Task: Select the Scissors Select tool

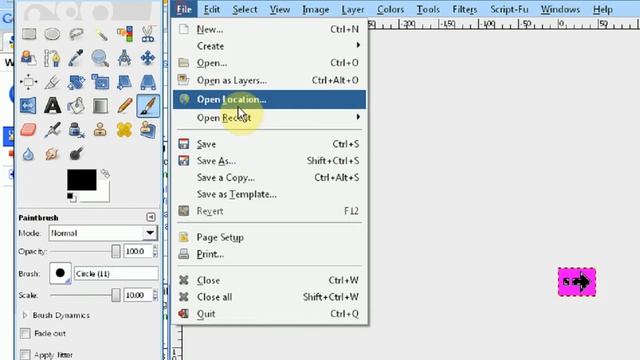Action: [x=148, y=34]
